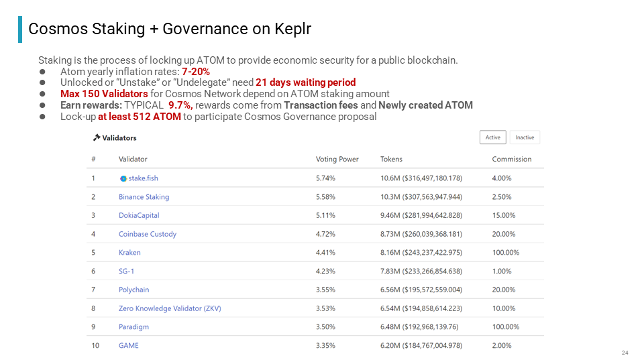
Task: Open the DokiaCapital validator link
Action: point(139,215)
